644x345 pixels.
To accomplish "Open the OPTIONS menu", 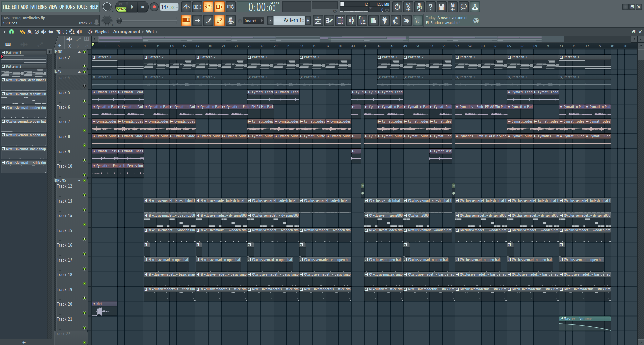I will [x=67, y=7].
